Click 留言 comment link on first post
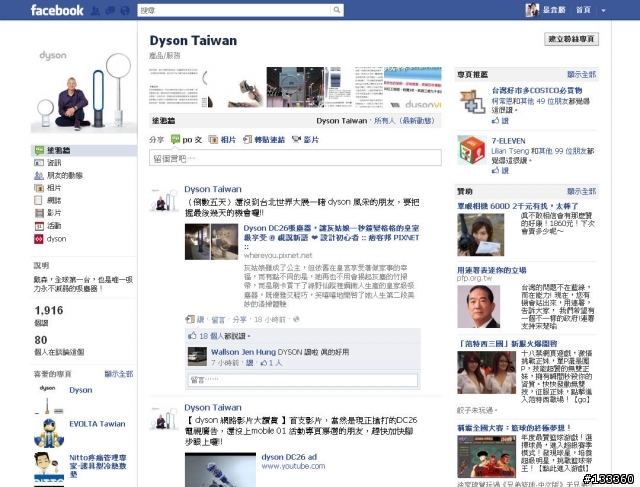Screen dimensions: 640x487 tap(218, 320)
